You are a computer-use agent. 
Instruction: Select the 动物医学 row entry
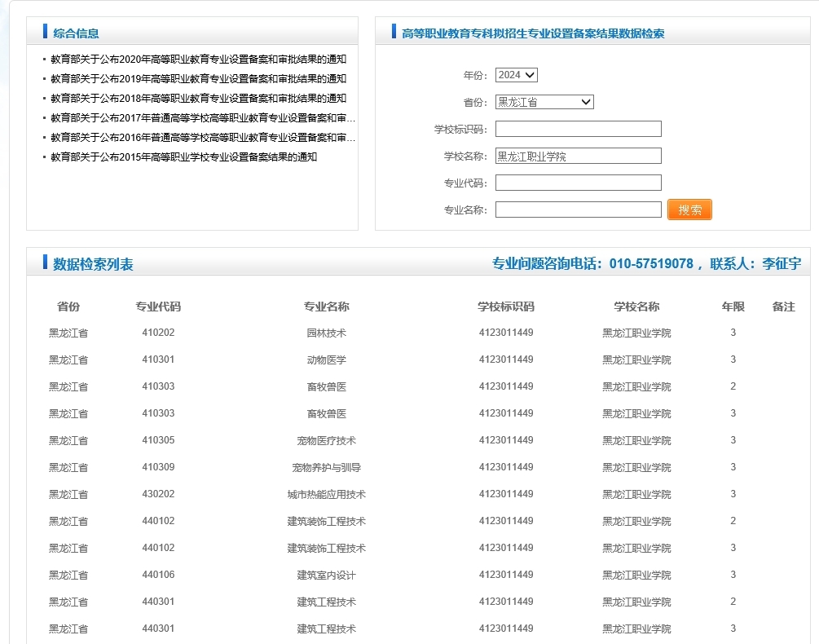click(326, 359)
